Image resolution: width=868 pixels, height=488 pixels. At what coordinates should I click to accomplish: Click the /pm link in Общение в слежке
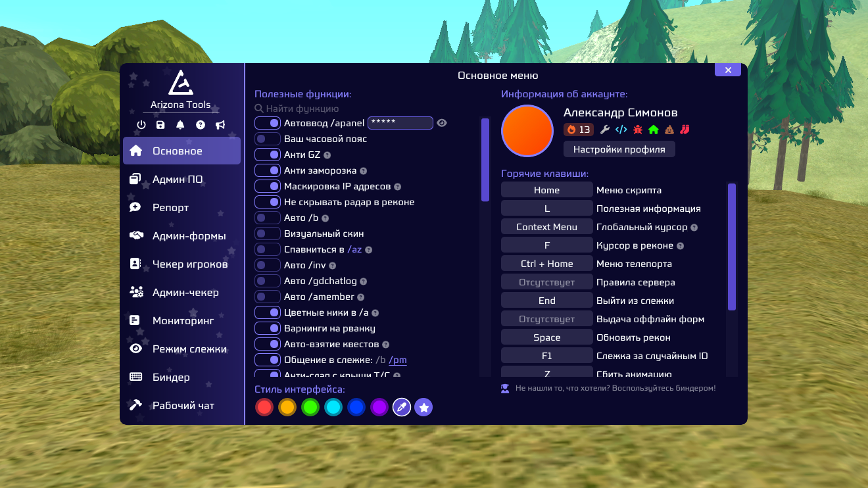click(398, 360)
